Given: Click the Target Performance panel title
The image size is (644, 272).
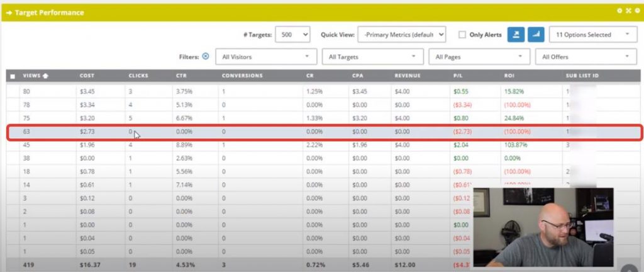Looking at the screenshot, I should pyautogui.click(x=49, y=13).
